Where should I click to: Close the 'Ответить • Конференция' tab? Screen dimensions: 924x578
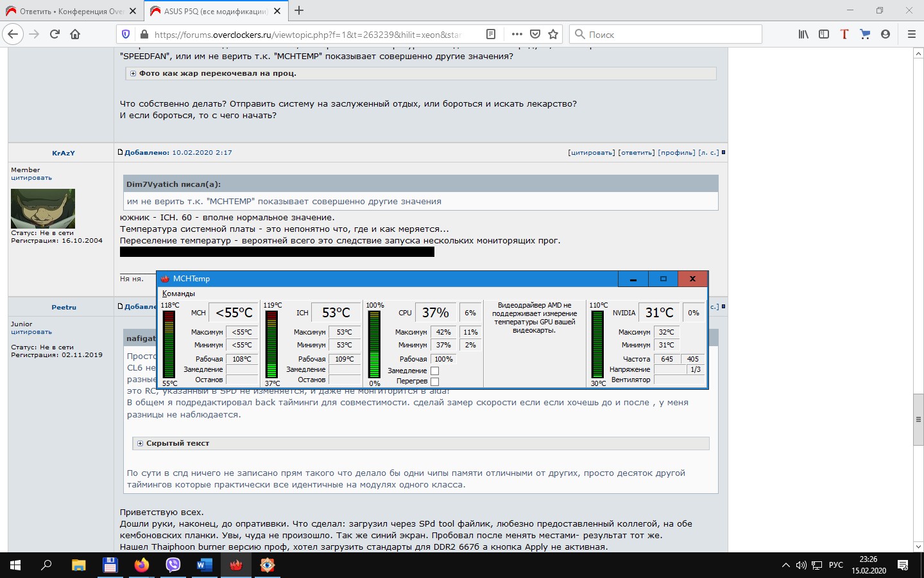132,11
